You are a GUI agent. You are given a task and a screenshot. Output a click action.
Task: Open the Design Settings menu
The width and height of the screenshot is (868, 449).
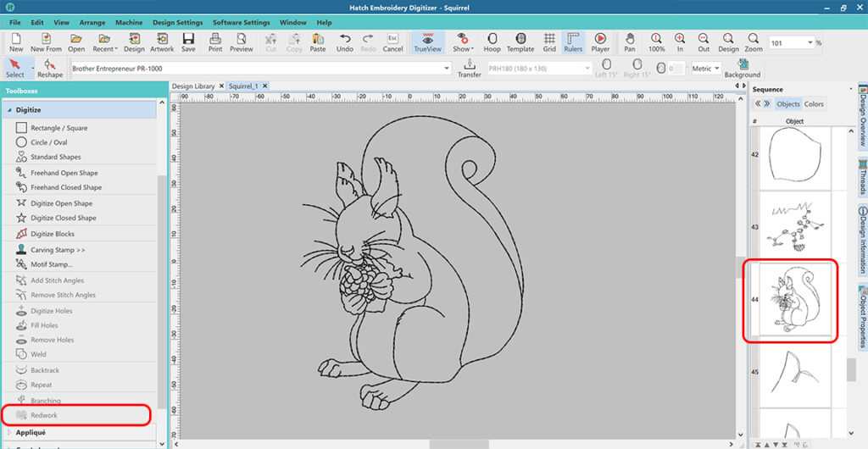(177, 22)
